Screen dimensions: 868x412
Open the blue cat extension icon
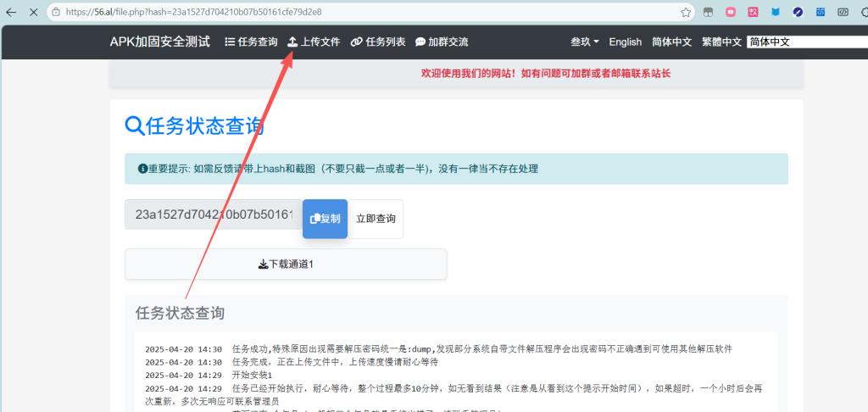pos(775,13)
